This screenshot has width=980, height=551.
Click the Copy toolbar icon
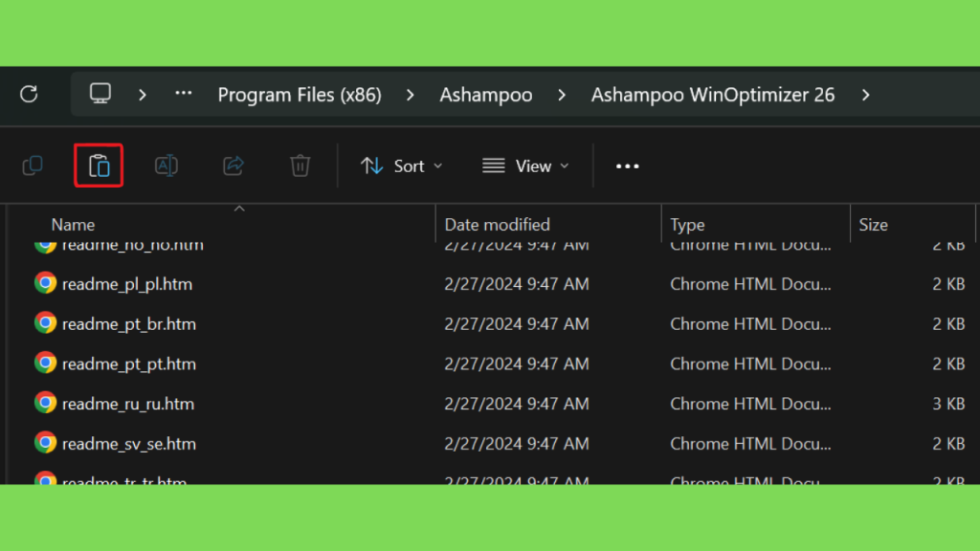point(33,165)
